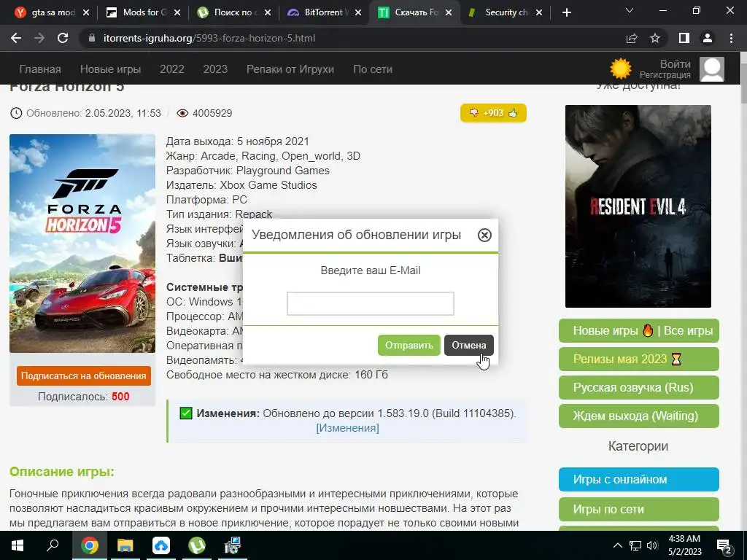The width and height of the screenshot is (747, 560).
Task: Open 2023 in site menu
Action: pyautogui.click(x=215, y=69)
